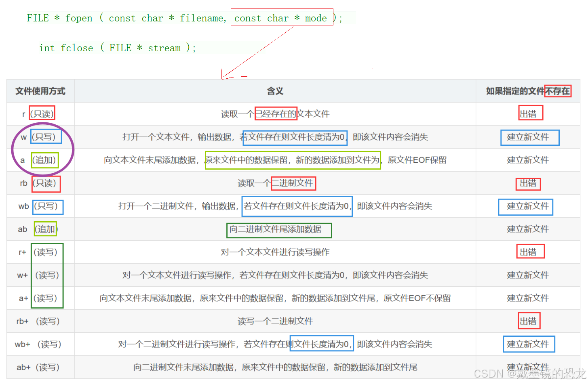Click the a mode description '向文本文件末尾添加数据' with EOF保留

point(275,160)
